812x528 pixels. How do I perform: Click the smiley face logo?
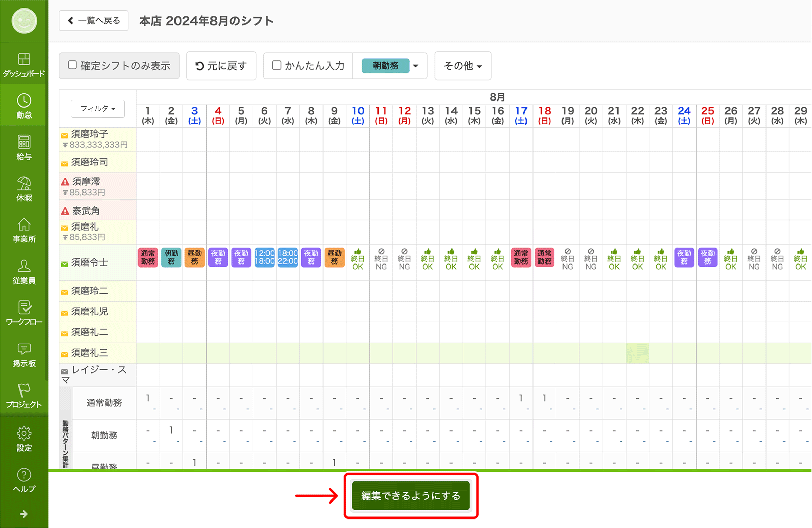click(x=24, y=21)
